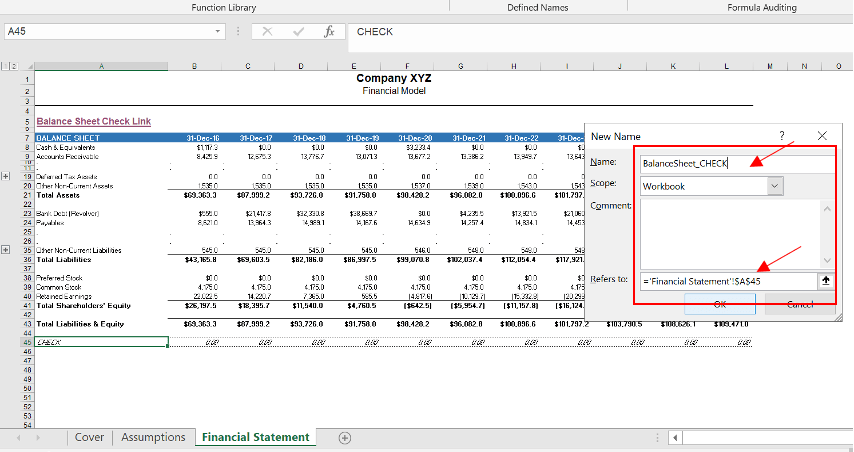Click Cancel in New Name dialog

click(x=800, y=304)
